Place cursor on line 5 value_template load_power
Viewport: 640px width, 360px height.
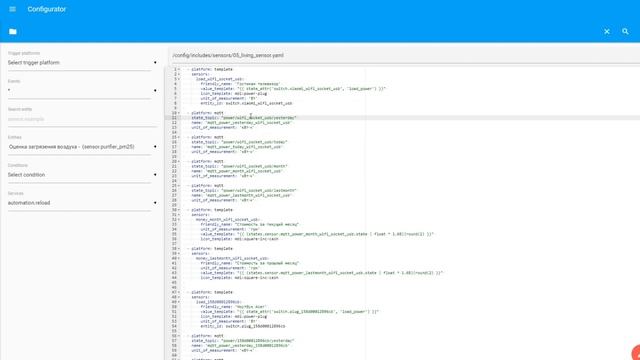coord(293,89)
